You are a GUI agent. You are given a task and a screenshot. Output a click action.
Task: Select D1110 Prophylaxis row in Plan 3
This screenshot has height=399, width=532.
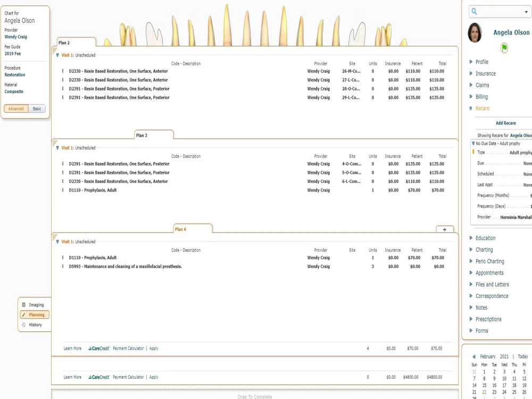253,190
